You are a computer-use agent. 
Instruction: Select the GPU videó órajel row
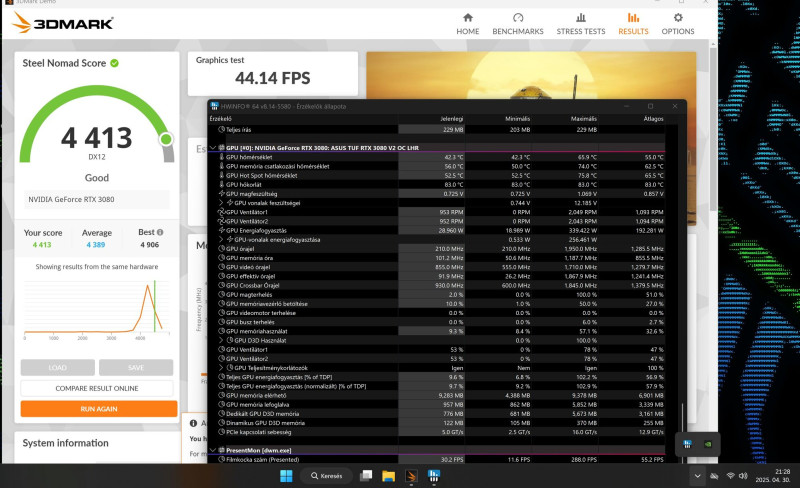pyautogui.click(x=437, y=267)
